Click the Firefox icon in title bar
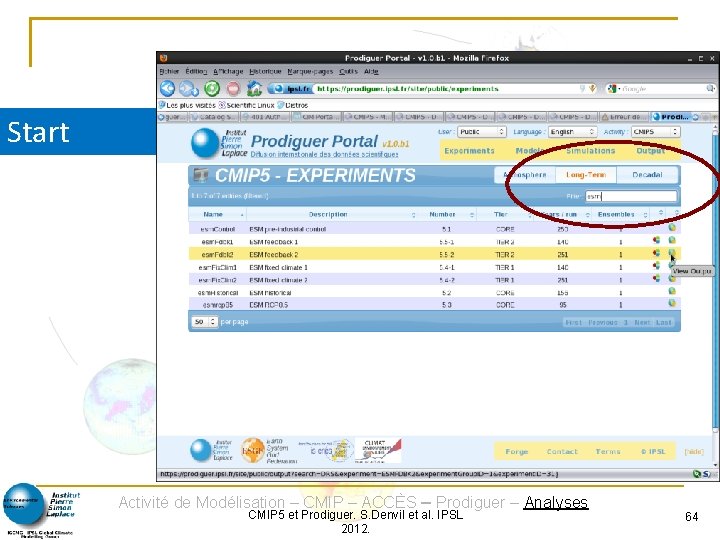720x540 pixels. (x=163, y=58)
